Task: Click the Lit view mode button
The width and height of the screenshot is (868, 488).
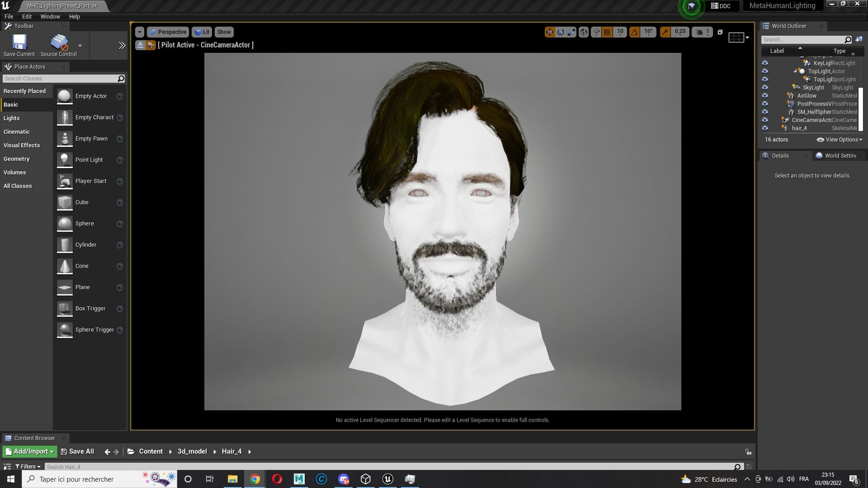Action: click(202, 32)
